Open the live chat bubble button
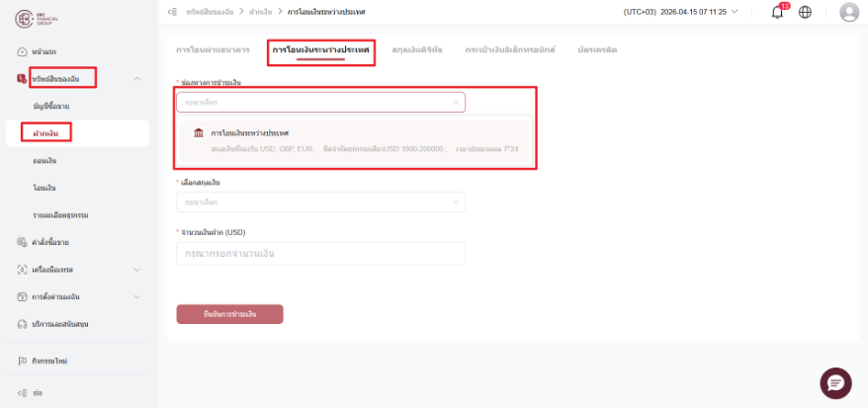The width and height of the screenshot is (868, 408). [835, 383]
